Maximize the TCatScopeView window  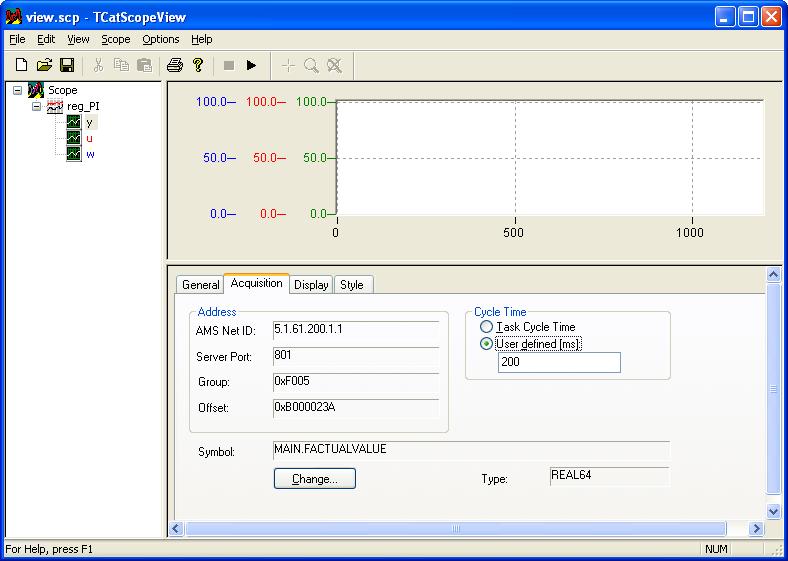point(748,17)
